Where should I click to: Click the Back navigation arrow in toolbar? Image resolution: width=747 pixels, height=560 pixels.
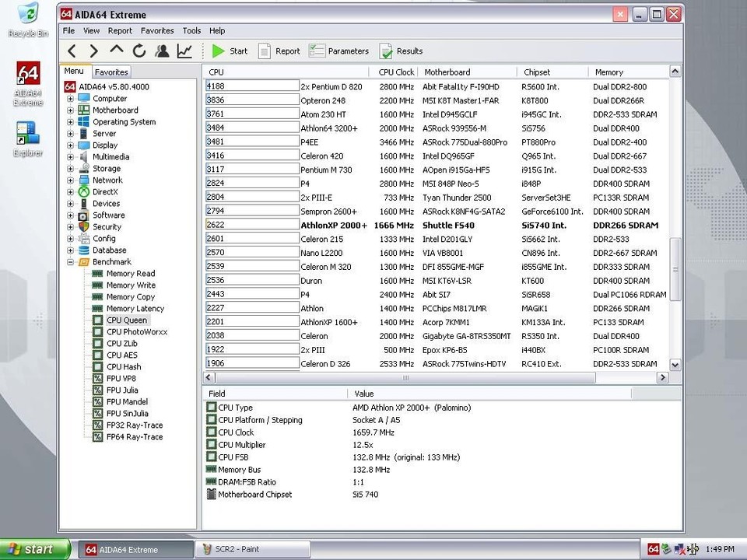tap(72, 51)
